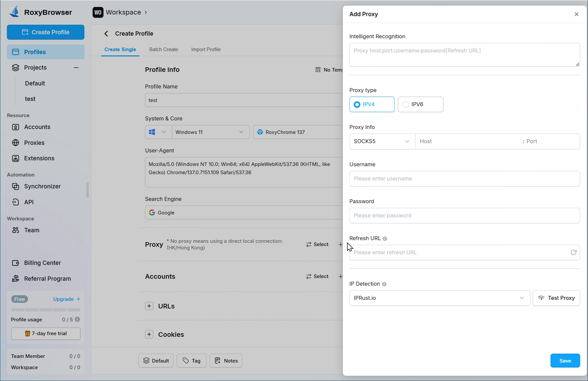Screen dimensions: 588x381
Task: Collapse the Projects tree
Action: (76, 68)
